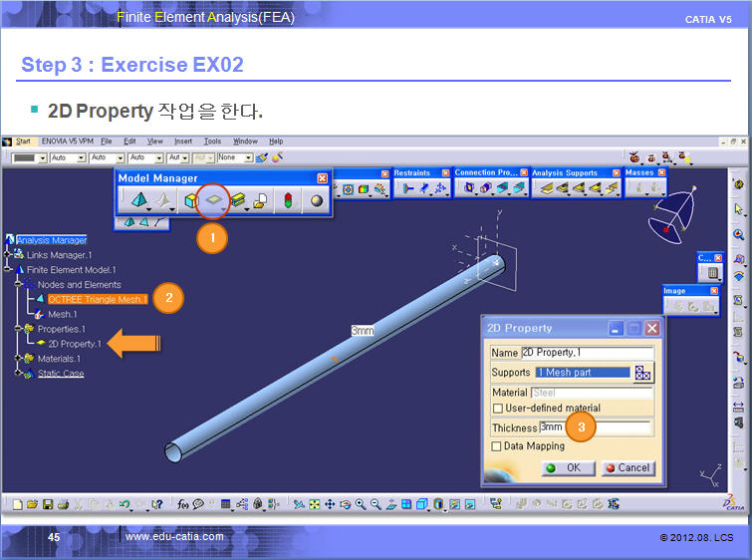752x560 pixels.
Task: Open the Tools menu
Action: [x=213, y=141]
